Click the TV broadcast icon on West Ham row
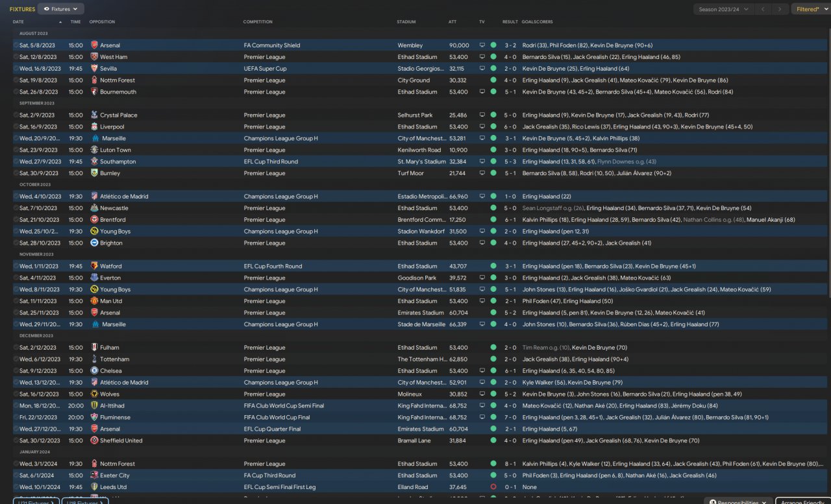 coord(482,57)
